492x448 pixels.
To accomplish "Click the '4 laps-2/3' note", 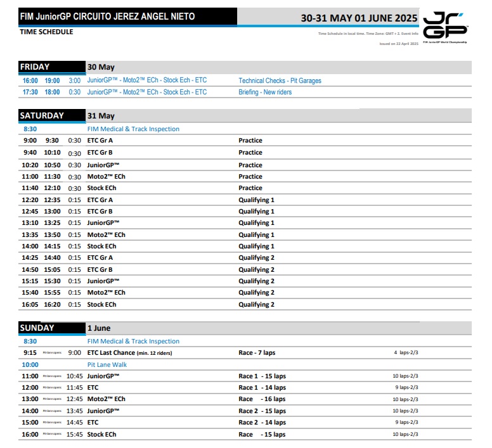I will tap(406, 352).
